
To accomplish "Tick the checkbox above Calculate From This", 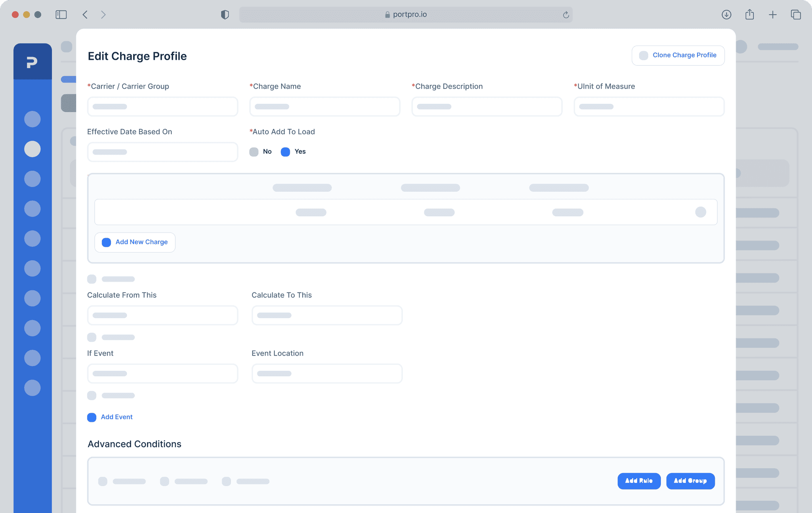I will (x=92, y=279).
